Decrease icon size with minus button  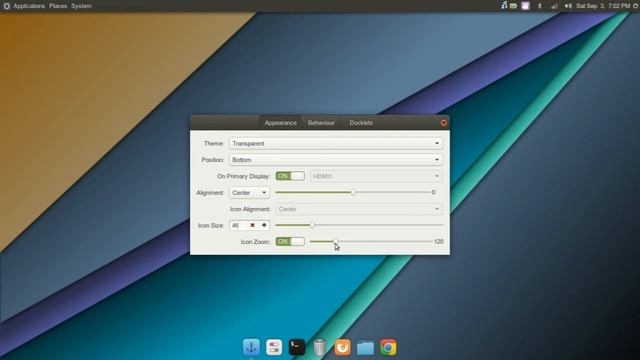[252, 225]
